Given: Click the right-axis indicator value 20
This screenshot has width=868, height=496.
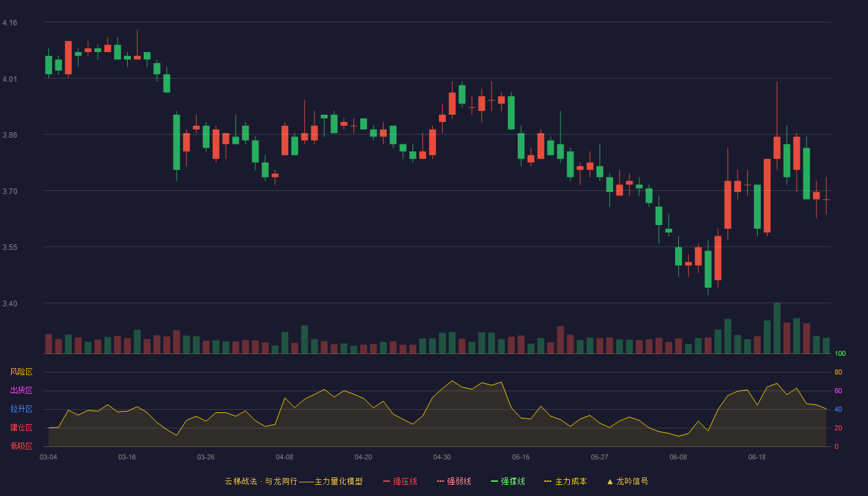Looking at the screenshot, I should click(838, 428).
